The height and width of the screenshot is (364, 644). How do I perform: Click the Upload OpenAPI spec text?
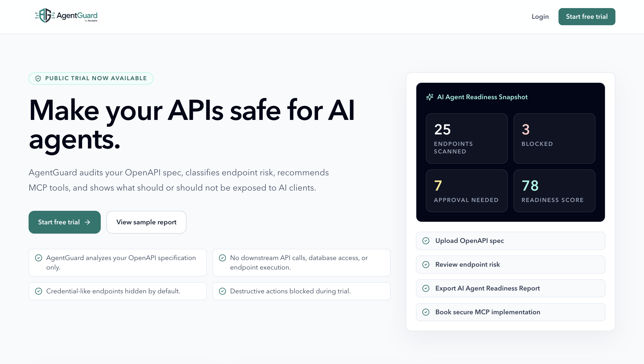click(x=469, y=241)
